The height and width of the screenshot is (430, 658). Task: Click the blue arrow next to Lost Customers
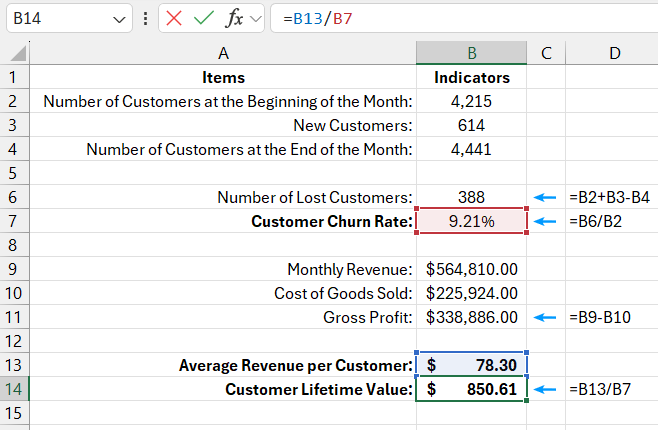pyautogui.click(x=546, y=198)
